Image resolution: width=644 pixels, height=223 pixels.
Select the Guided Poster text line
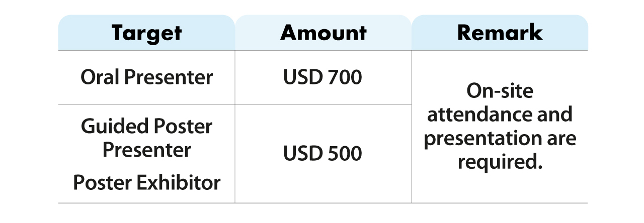click(x=146, y=126)
